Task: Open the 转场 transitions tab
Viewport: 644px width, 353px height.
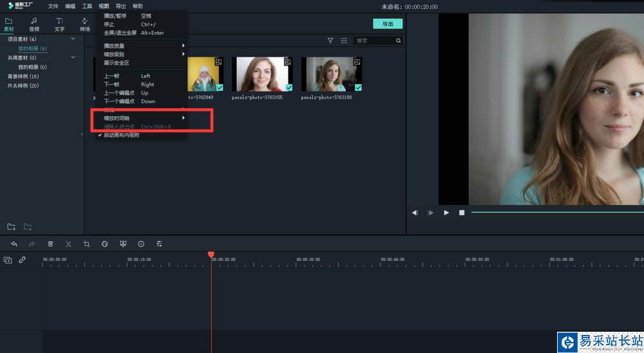Action: tap(84, 24)
